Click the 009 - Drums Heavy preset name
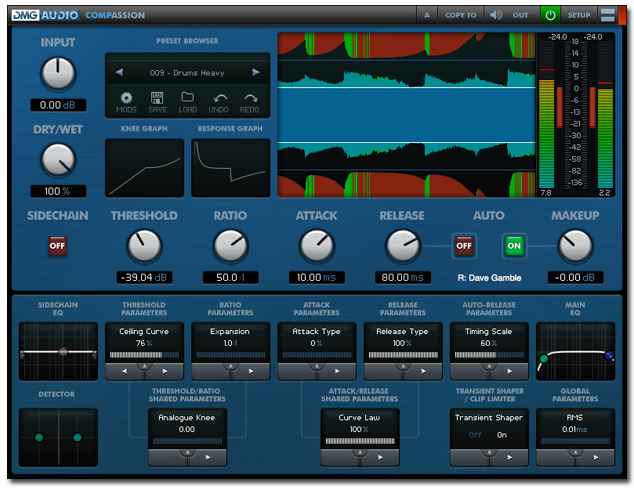The width and height of the screenshot is (634, 488). 187,73
